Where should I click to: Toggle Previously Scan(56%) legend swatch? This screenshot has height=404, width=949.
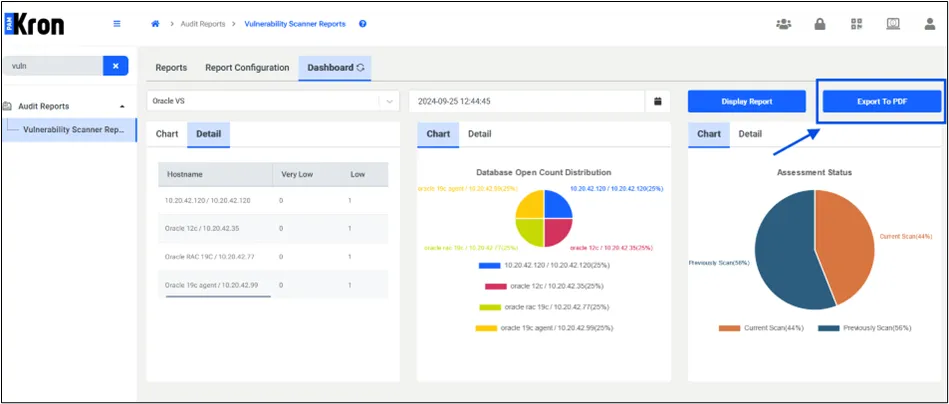pos(829,328)
